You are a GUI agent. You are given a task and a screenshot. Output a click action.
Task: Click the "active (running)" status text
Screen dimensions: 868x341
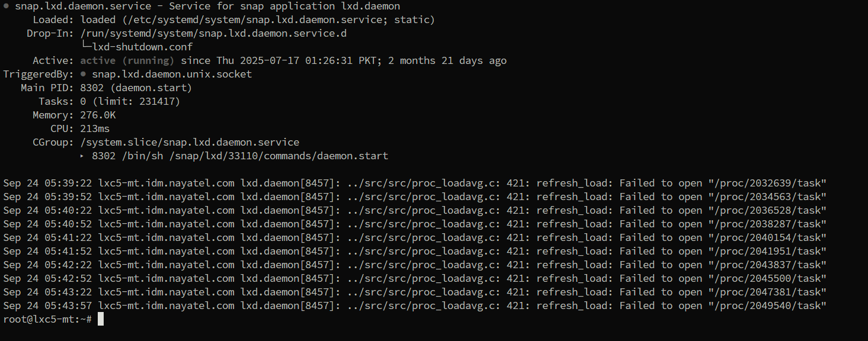127,61
